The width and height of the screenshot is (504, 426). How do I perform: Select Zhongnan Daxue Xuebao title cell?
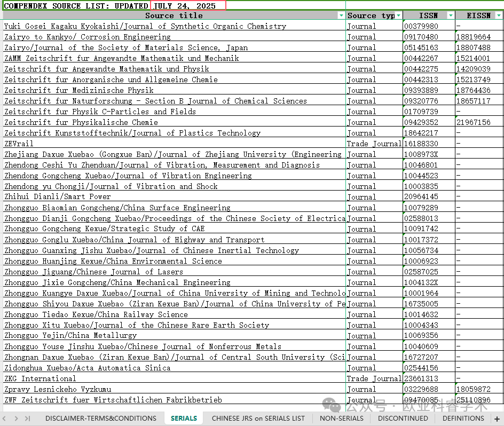point(174,357)
